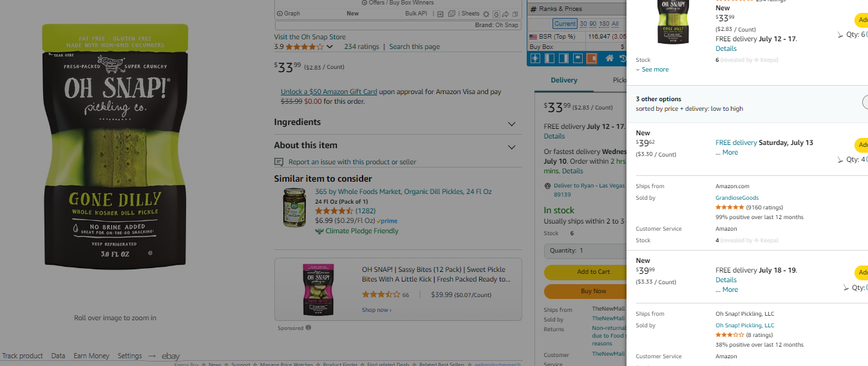Screen dimensions: 868x366
Task: Click the boxed G icon in Keepa bar
Action: [x=496, y=14]
